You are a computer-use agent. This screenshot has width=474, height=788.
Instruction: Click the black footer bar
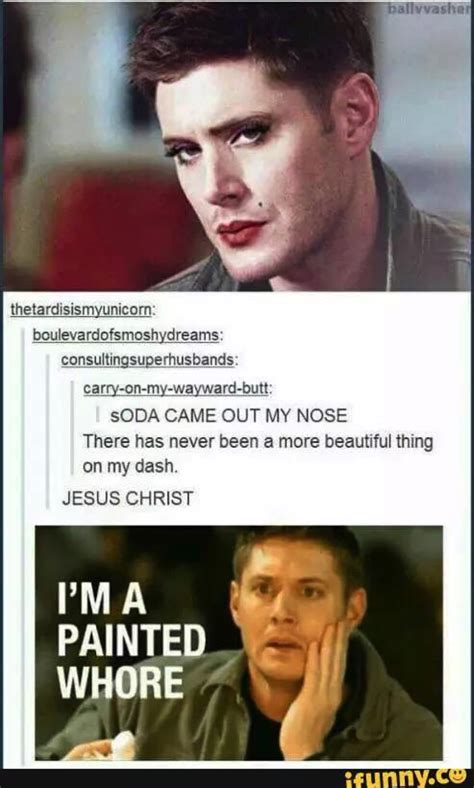[237, 778]
